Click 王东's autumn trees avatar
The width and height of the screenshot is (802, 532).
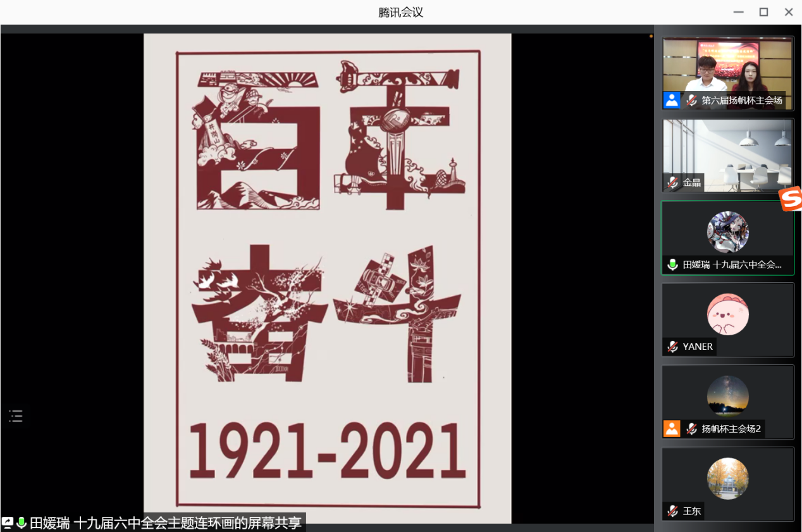click(727, 479)
